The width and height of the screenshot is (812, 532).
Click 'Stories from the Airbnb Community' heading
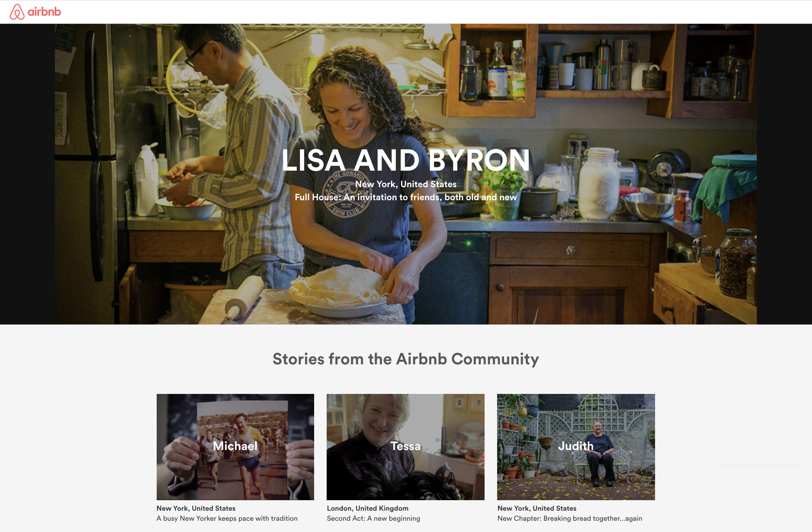(x=406, y=359)
